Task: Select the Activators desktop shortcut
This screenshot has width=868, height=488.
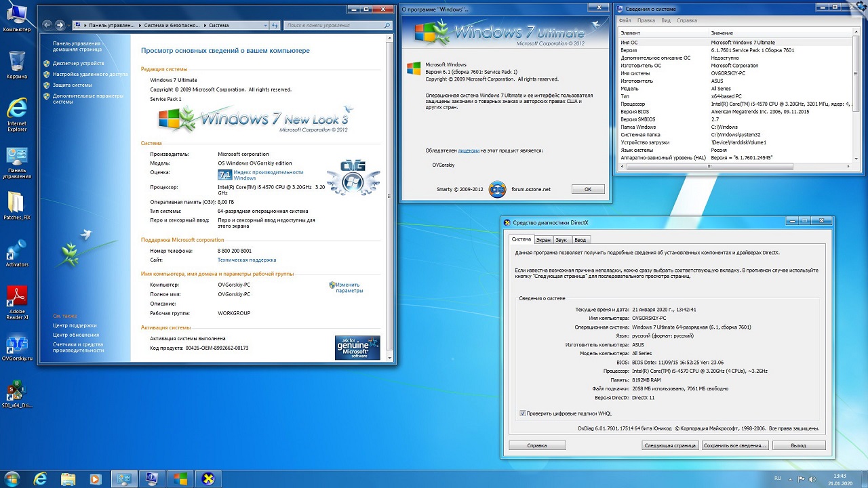Action: 17,251
